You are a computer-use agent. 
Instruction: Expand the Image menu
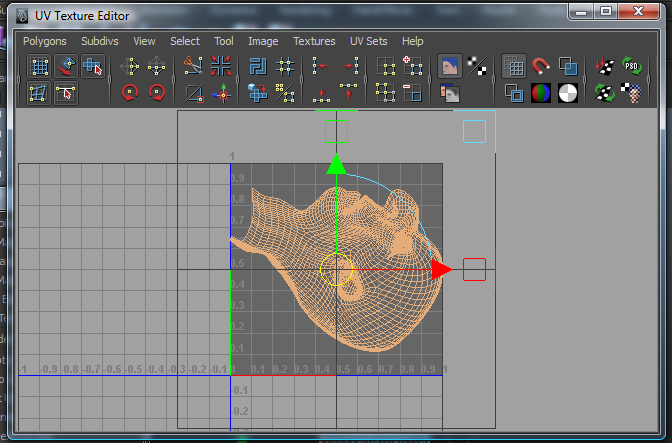point(263,41)
